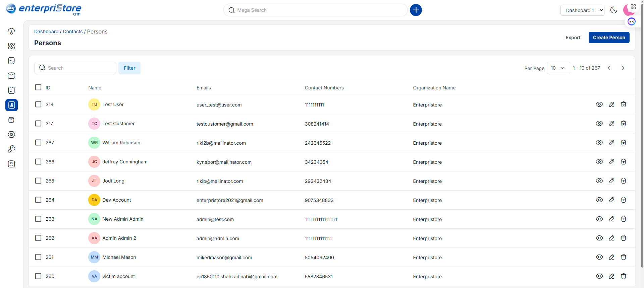
Task: Delete New Admin Admin with trash icon
Action: [x=624, y=219]
